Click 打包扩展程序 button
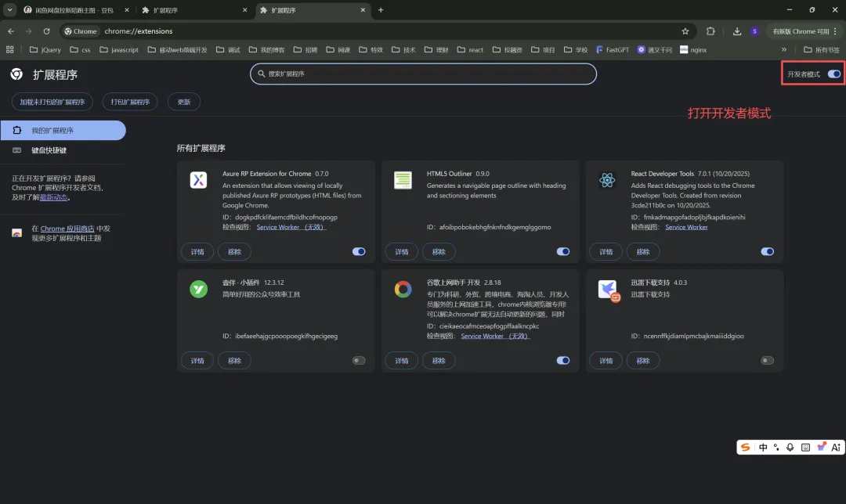 point(130,102)
